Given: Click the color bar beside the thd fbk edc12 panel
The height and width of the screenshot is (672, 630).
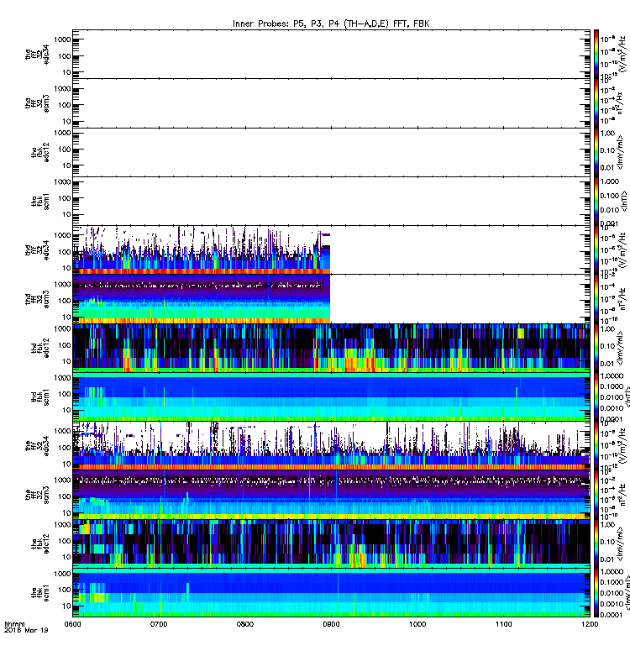Looking at the screenshot, I should click(596, 348).
